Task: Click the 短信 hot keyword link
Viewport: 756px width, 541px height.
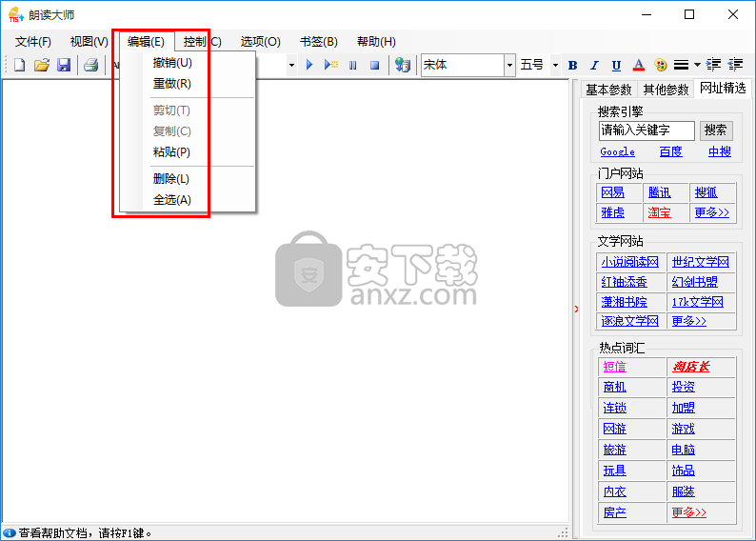Action: pos(615,367)
